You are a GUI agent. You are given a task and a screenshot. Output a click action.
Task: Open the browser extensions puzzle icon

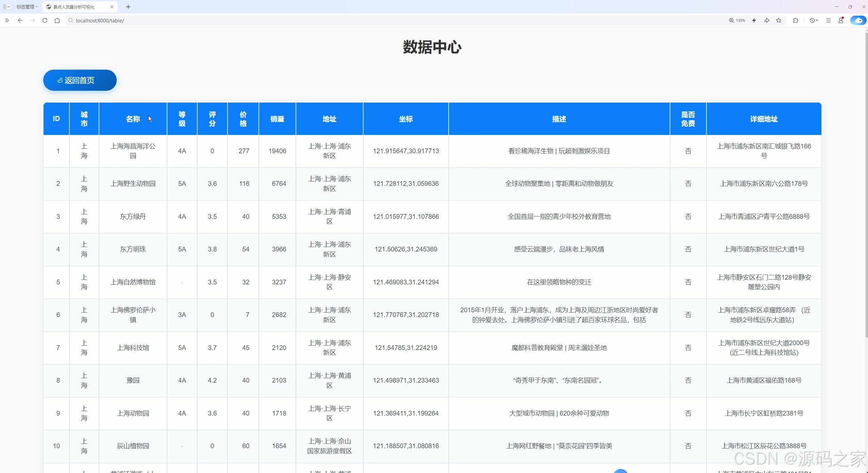click(795, 20)
